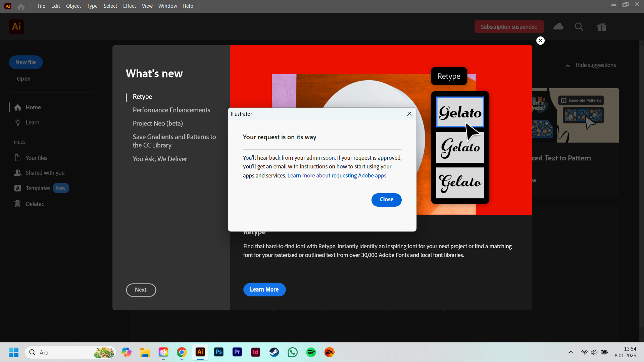Click the Home house icon in sidebar

pyautogui.click(x=18, y=107)
